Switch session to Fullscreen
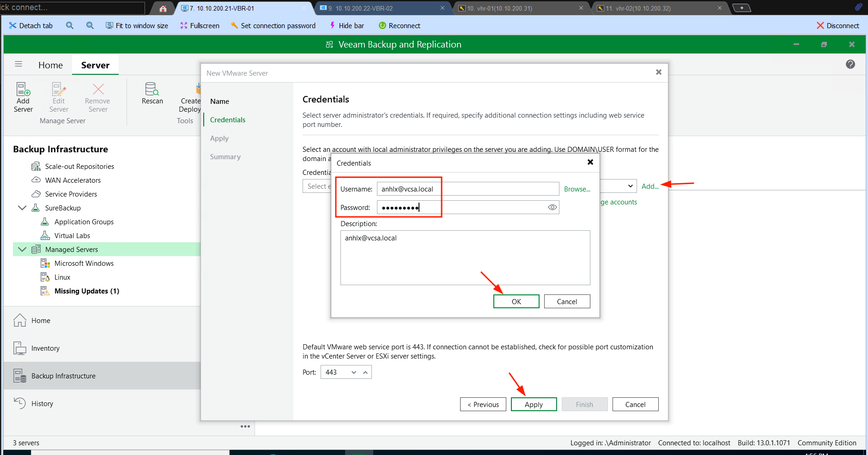 tap(200, 26)
